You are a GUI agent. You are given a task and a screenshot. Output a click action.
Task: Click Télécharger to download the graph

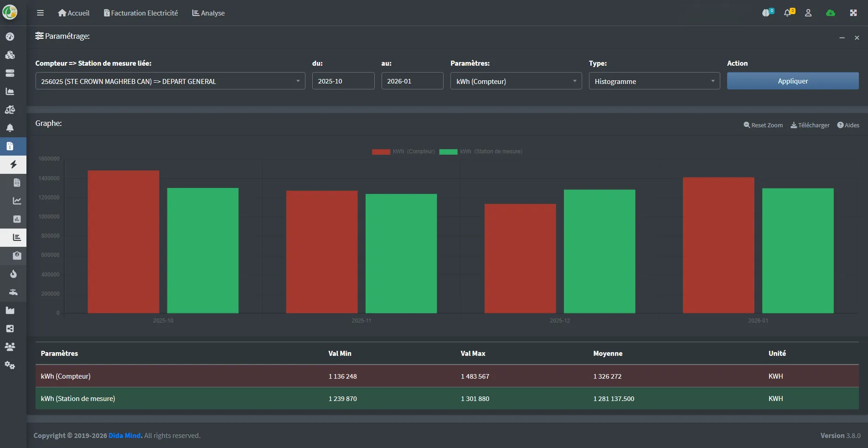810,125
